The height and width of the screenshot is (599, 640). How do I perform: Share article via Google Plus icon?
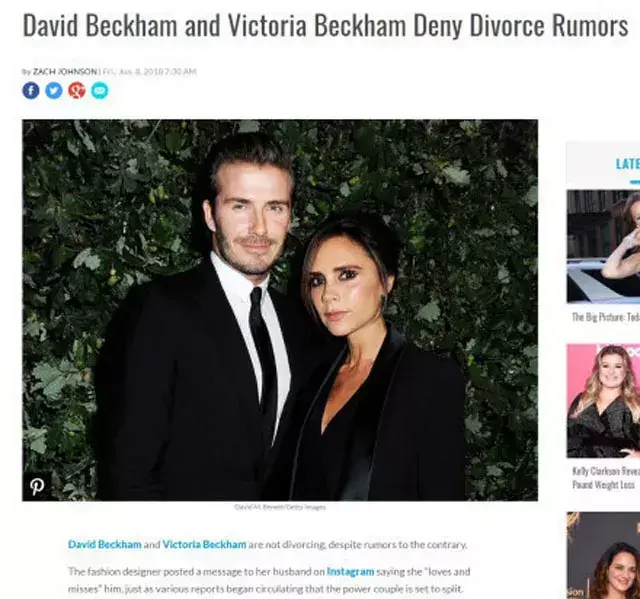tap(77, 90)
